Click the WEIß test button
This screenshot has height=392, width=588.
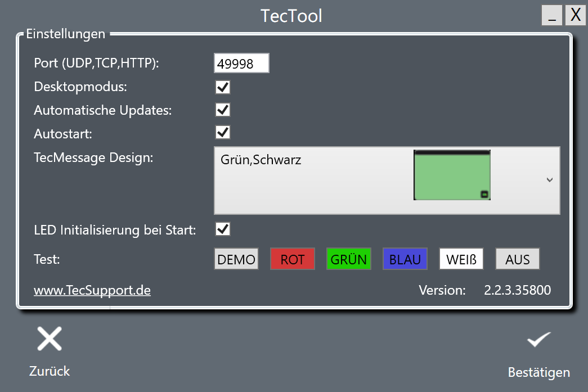(x=461, y=259)
